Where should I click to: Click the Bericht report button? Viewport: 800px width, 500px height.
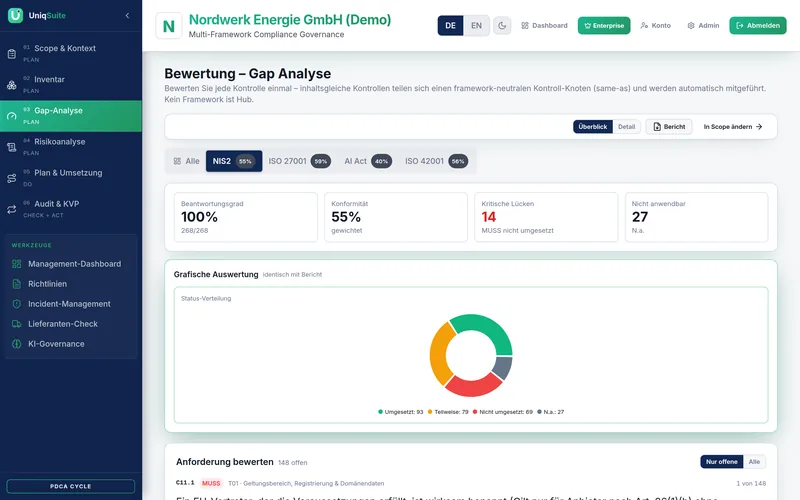[x=669, y=127]
